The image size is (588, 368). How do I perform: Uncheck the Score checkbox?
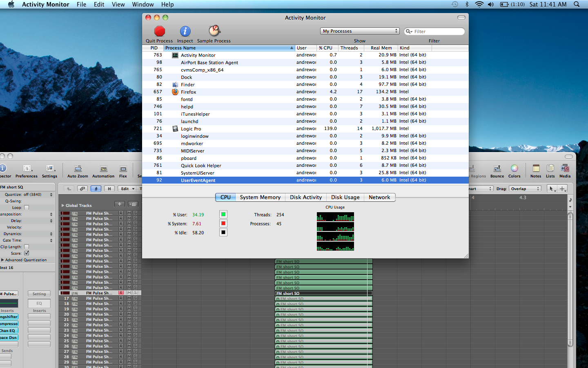pos(27,254)
